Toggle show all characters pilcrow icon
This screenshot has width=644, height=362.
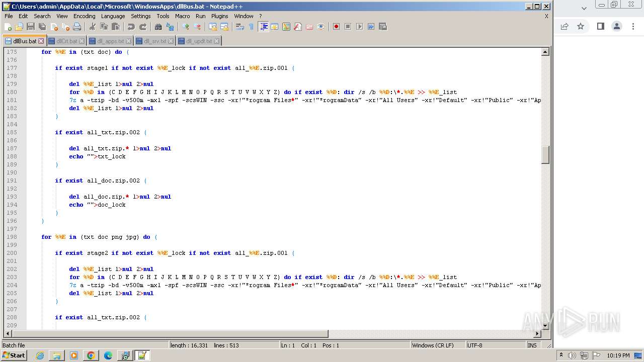point(251,27)
